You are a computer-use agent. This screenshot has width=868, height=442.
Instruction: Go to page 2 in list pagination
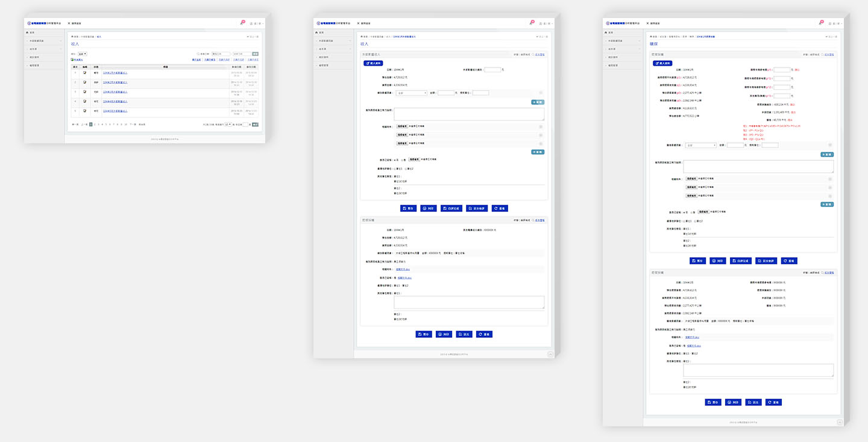(95, 124)
